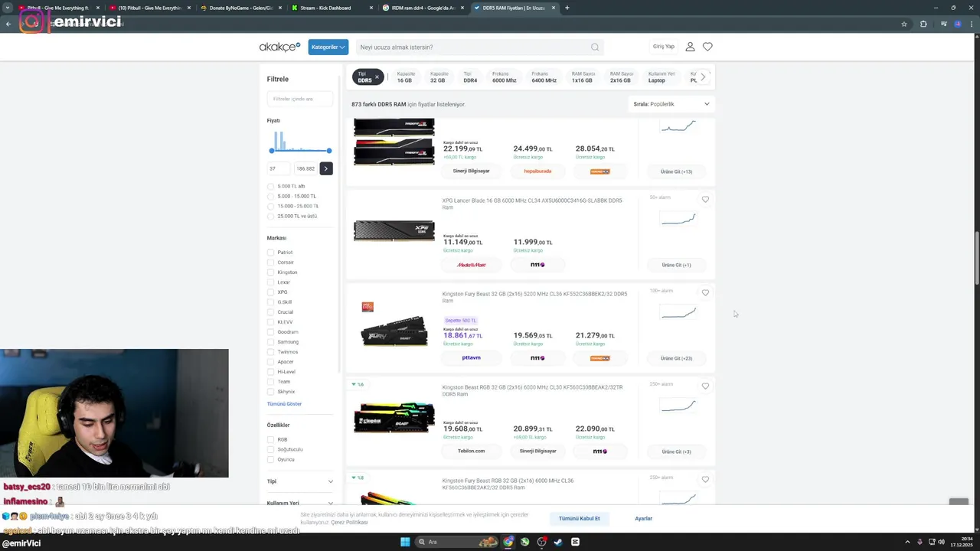Click left handle of price slider

[272, 151]
